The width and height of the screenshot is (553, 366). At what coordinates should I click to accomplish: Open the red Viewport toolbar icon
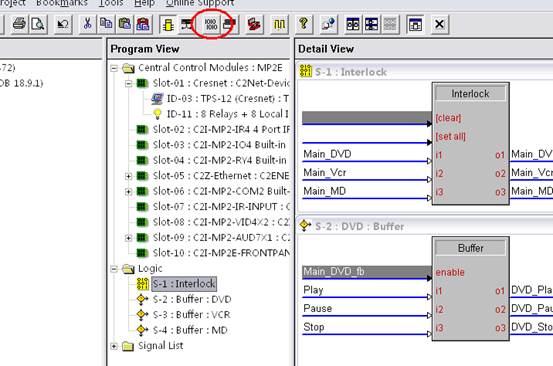click(254, 24)
